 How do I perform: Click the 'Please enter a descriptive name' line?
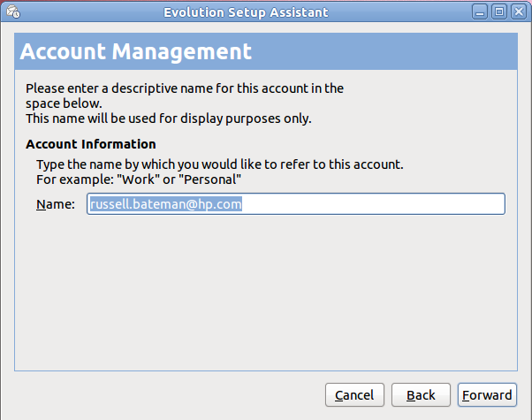(x=185, y=88)
